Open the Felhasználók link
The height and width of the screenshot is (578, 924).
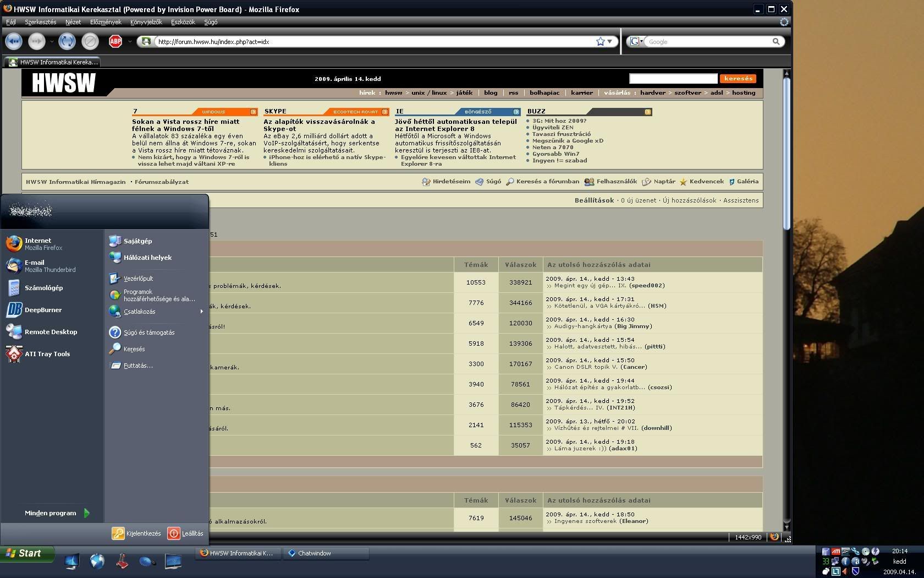(x=611, y=181)
